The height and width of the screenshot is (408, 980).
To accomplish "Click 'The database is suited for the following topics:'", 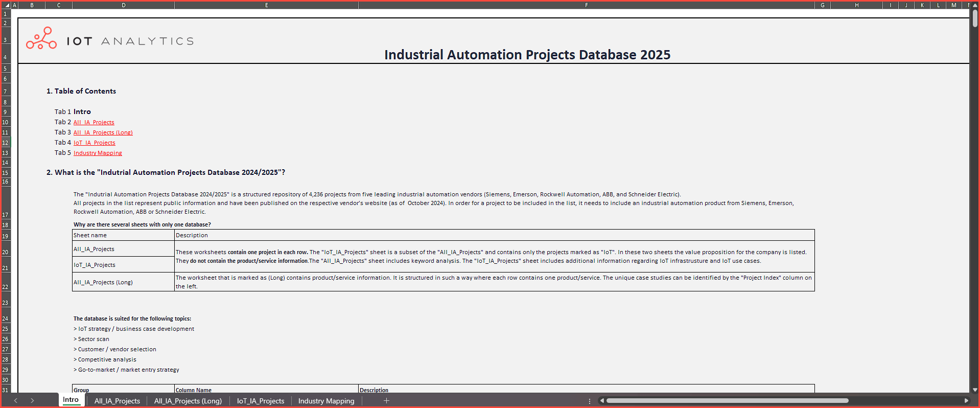I will click(x=132, y=319).
